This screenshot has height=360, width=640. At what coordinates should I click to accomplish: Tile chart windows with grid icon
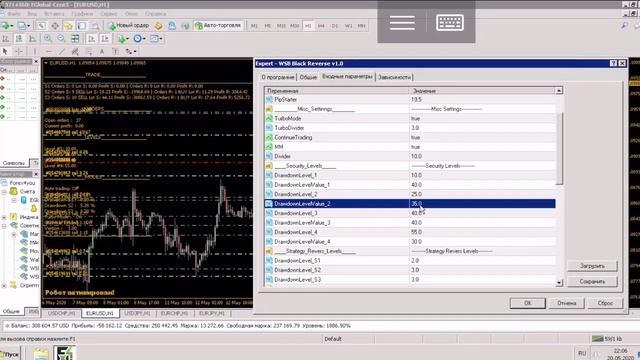pos(75,39)
